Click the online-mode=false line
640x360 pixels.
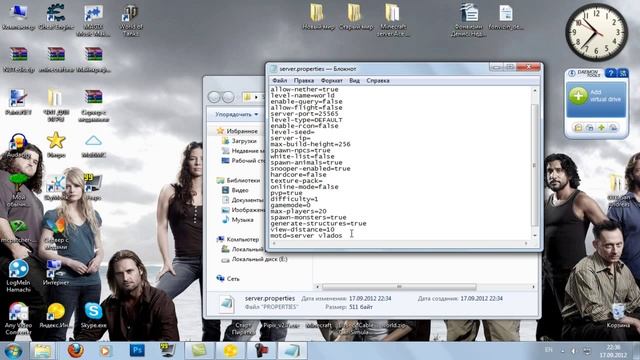coord(304,187)
